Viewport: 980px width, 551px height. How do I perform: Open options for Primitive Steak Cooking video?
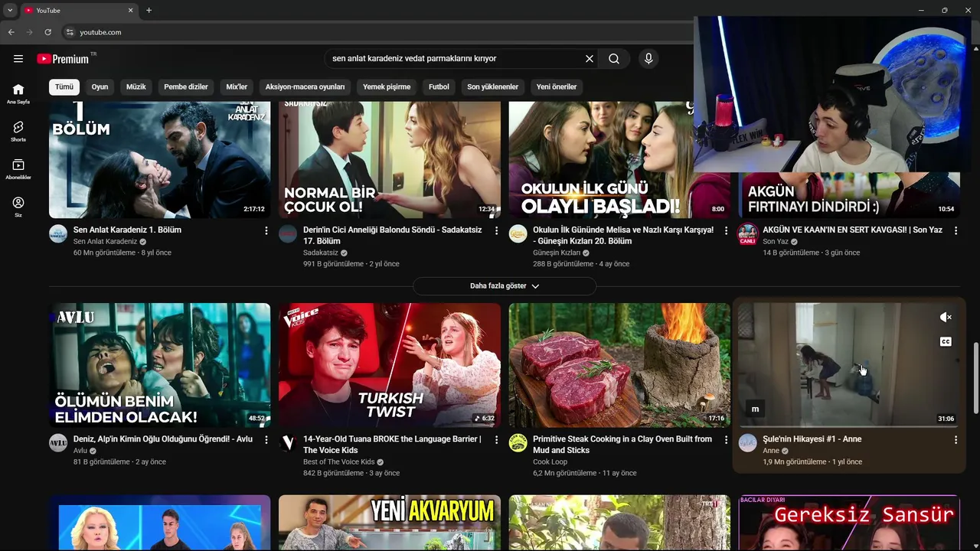[x=726, y=440]
